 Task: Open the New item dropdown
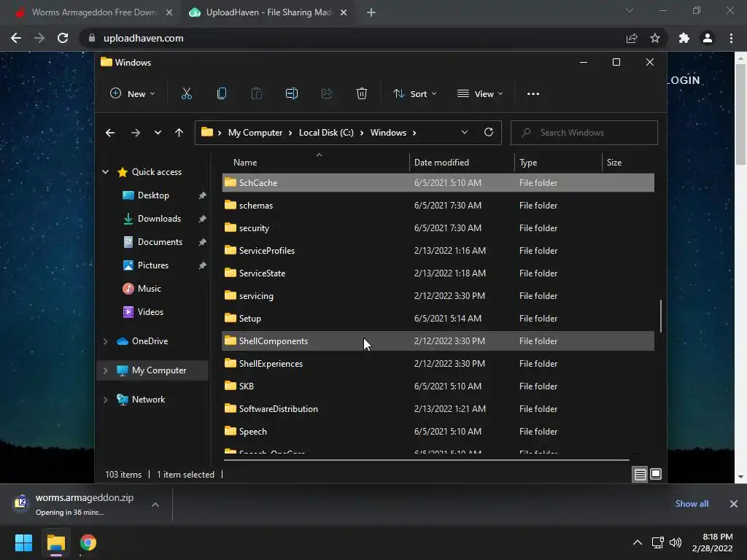pyautogui.click(x=132, y=94)
